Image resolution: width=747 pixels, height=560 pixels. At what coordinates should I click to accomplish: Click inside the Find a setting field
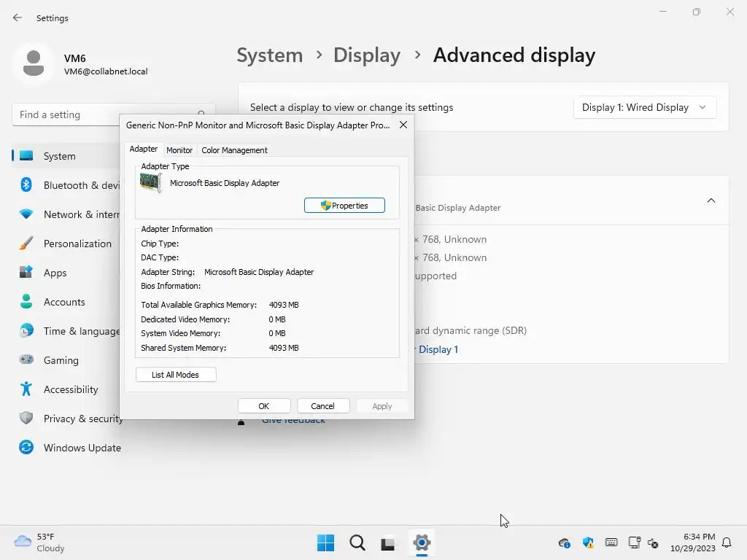pyautogui.click(x=113, y=114)
